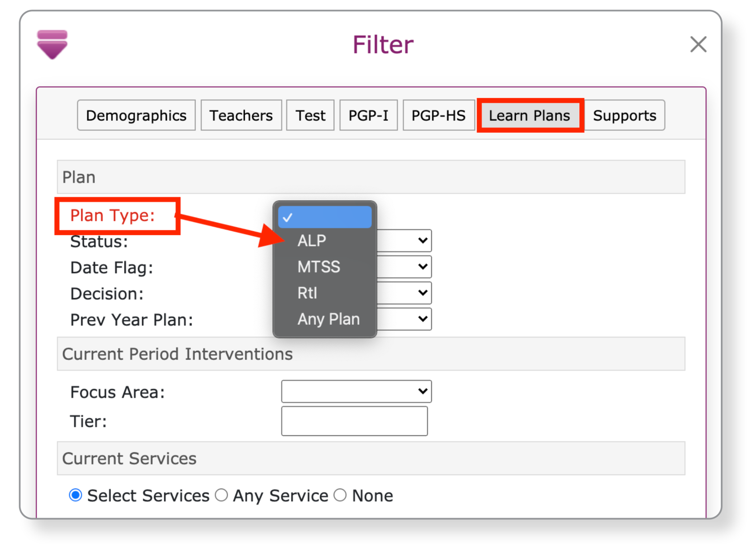The image size is (756, 547).
Task: Choose Any Plan from the list
Action: pyautogui.click(x=328, y=319)
